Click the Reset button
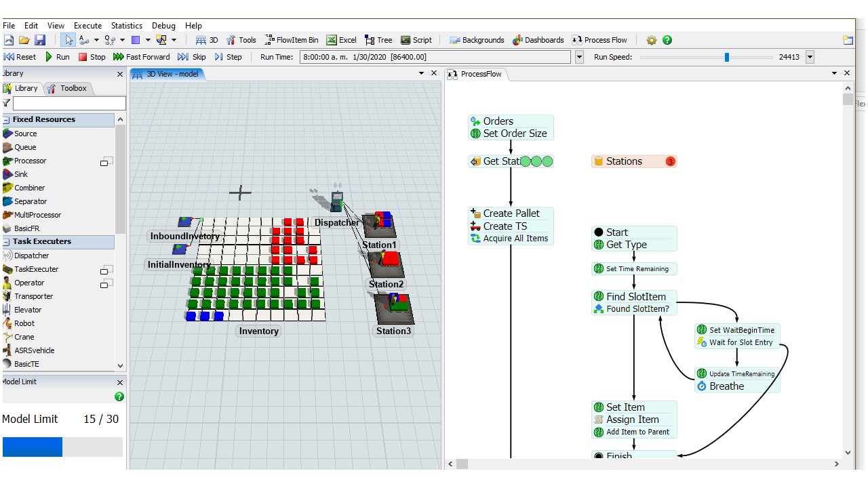This screenshot has height=488, width=868. tap(20, 57)
